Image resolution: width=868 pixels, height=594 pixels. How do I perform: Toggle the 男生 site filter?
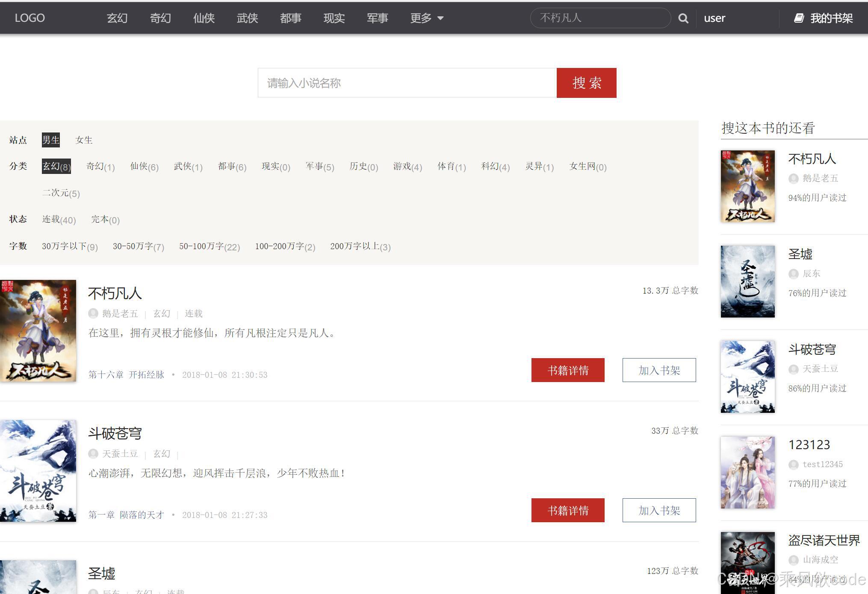50,140
